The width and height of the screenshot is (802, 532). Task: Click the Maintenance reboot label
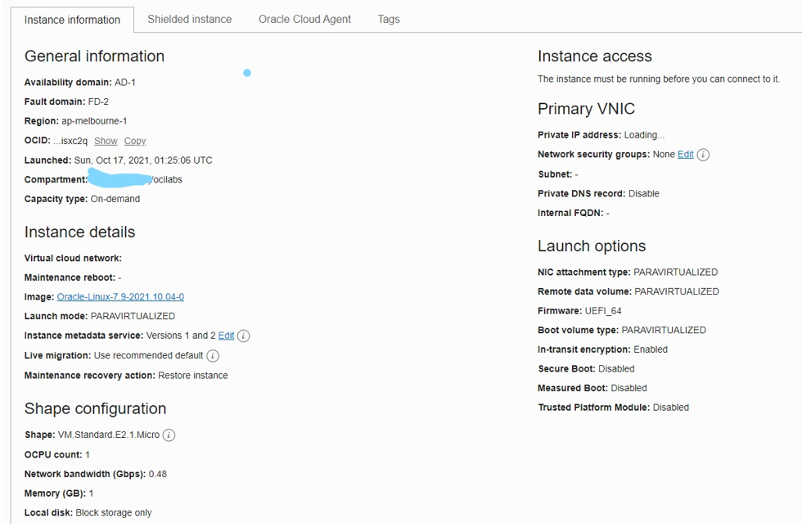70,277
